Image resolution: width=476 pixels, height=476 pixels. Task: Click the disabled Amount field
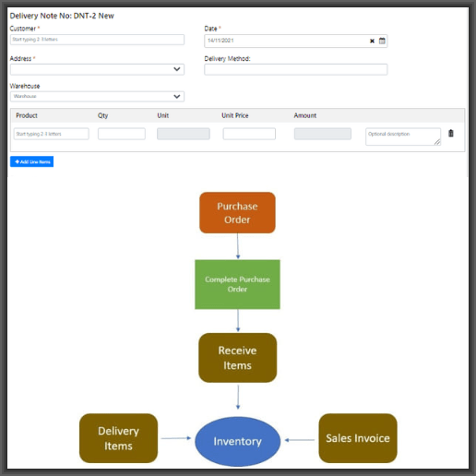coord(323,134)
